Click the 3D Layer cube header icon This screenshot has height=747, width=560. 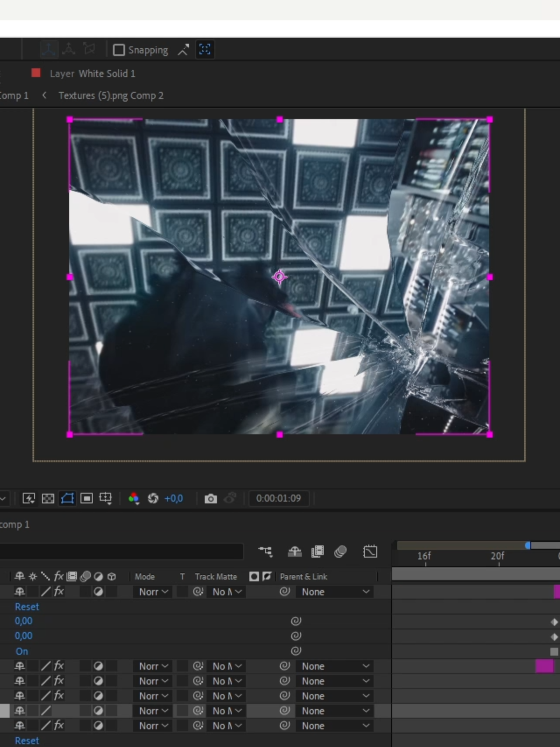pos(112,576)
